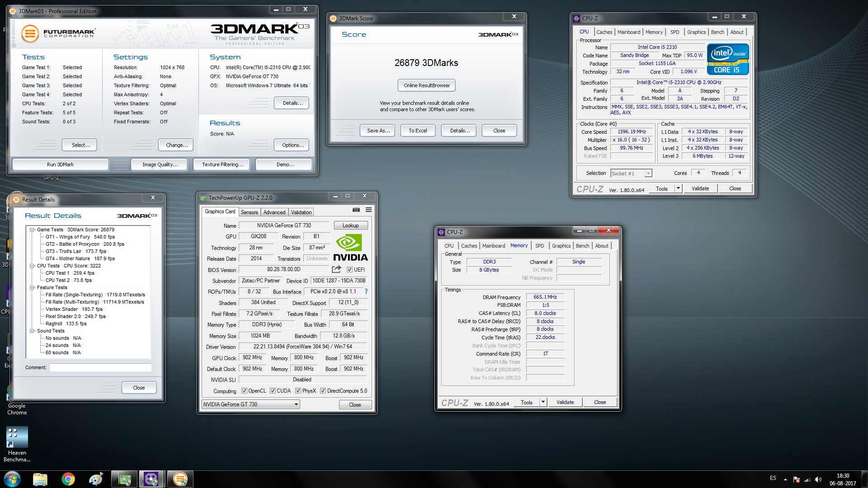The width and height of the screenshot is (868, 488).
Task: Open the Bench tab in the CPU-Z CPU window
Action: (x=717, y=32)
